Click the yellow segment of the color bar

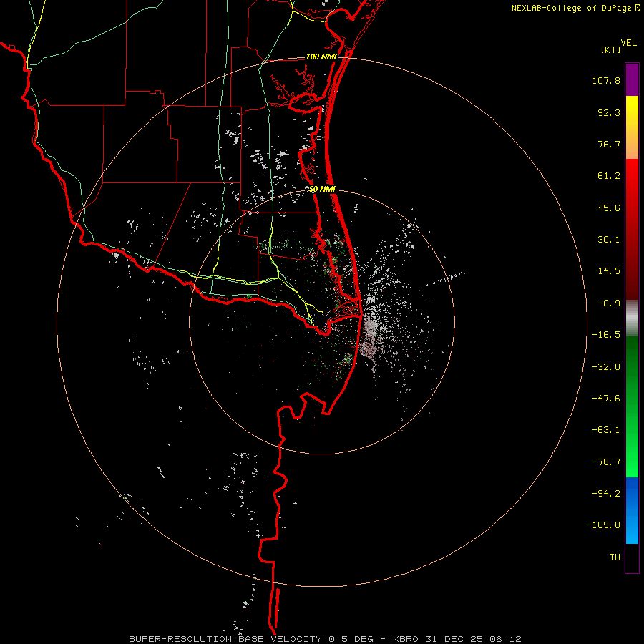[632, 127]
